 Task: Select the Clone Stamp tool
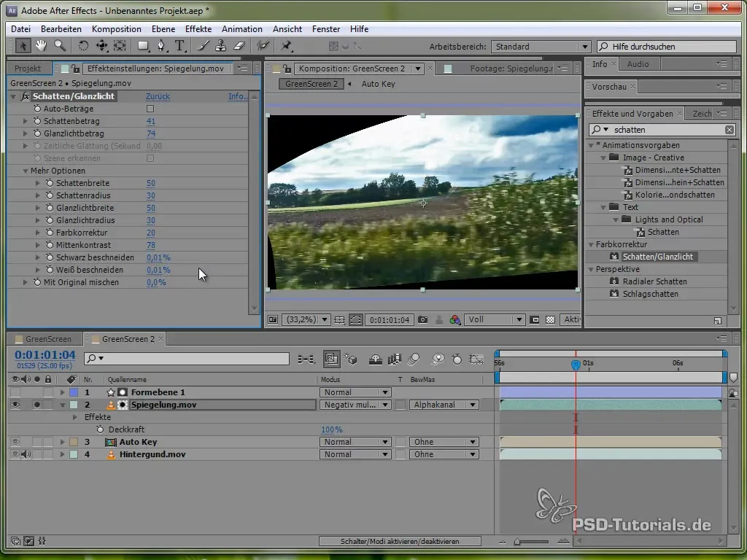coord(220,46)
